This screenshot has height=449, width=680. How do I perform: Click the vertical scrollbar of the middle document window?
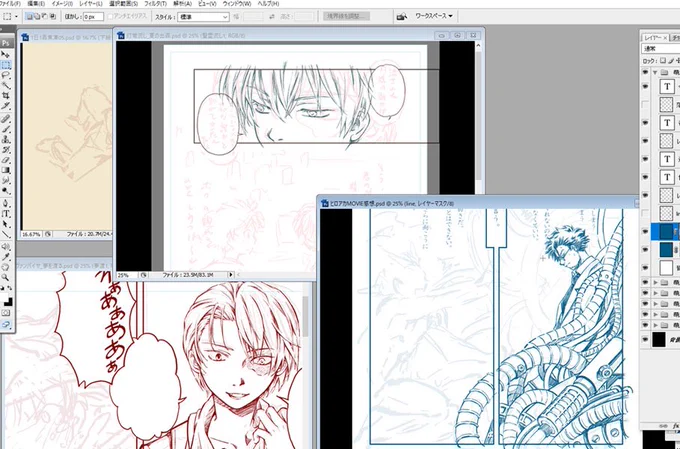(478, 117)
